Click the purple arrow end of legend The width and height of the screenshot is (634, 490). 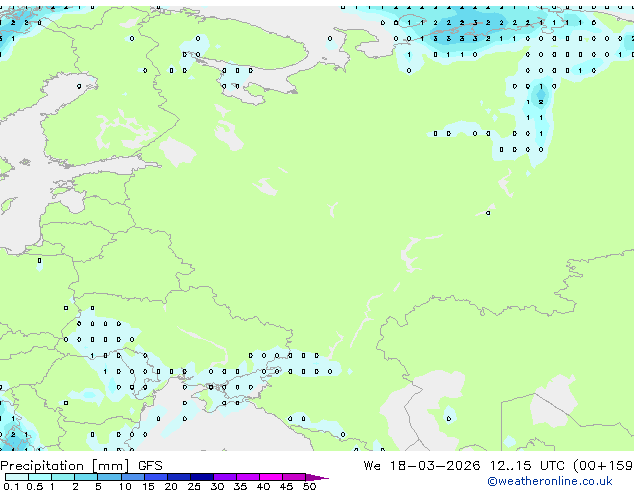coord(317,477)
